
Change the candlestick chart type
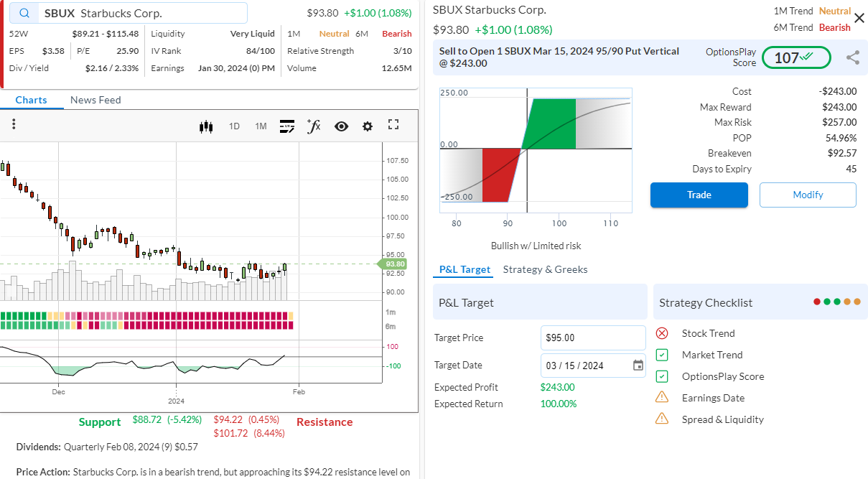(x=207, y=126)
